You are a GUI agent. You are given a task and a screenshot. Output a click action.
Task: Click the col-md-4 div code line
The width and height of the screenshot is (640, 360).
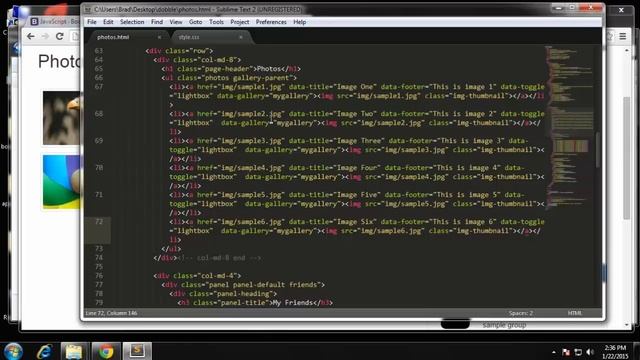click(198, 276)
